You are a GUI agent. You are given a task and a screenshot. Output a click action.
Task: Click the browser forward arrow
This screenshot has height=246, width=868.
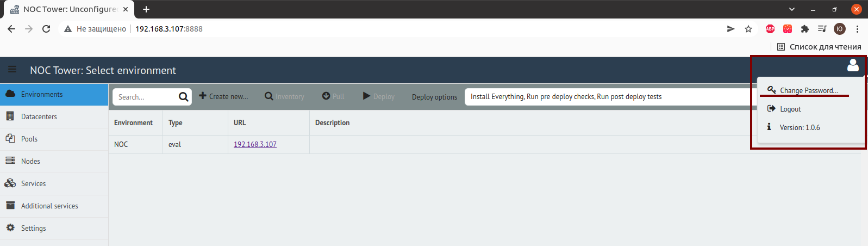[x=29, y=29]
